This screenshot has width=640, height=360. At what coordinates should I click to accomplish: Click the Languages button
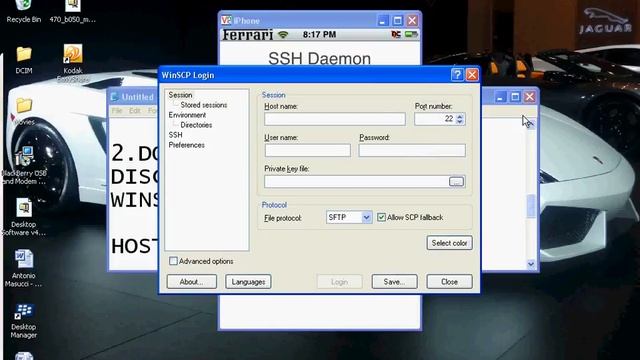248,282
